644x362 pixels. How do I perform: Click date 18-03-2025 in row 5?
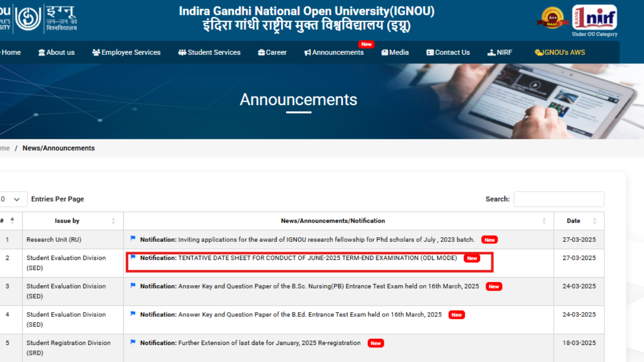click(579, 343)
